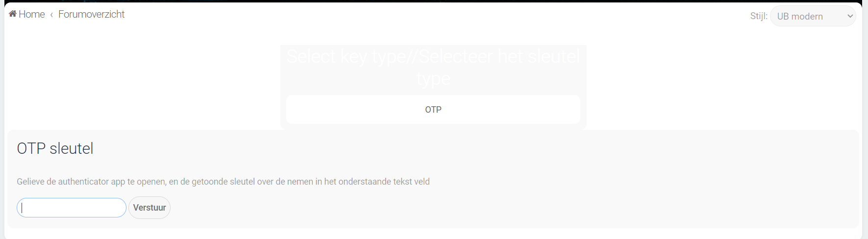Screen dimensions: 868x239
Task: Click the Home house icon
Action: pos(13,14)
